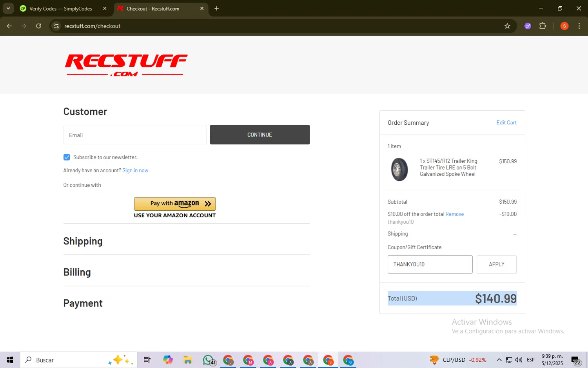588x368 pixels.
Task: Click the item price $150.99 beside the tire
Action: click(508, 161)
